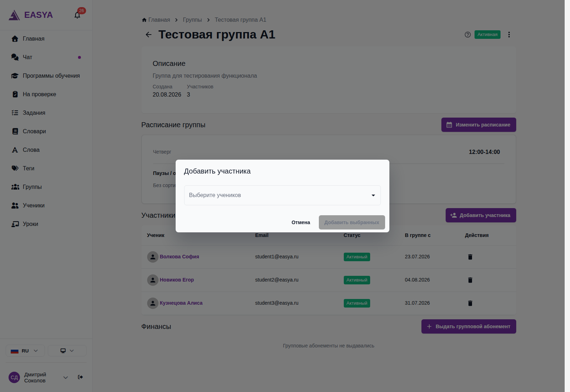The image size is (570, 392).
Task: Open help question mark icon
Action: (x=468, y=35)
